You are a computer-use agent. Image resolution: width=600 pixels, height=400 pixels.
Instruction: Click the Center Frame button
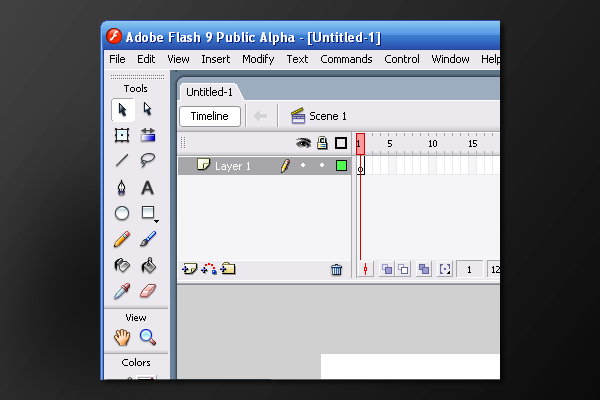point(366,269)
